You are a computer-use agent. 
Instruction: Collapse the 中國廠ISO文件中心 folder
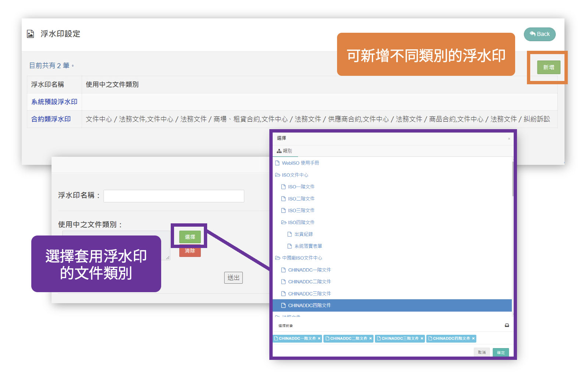coord(277,258)
